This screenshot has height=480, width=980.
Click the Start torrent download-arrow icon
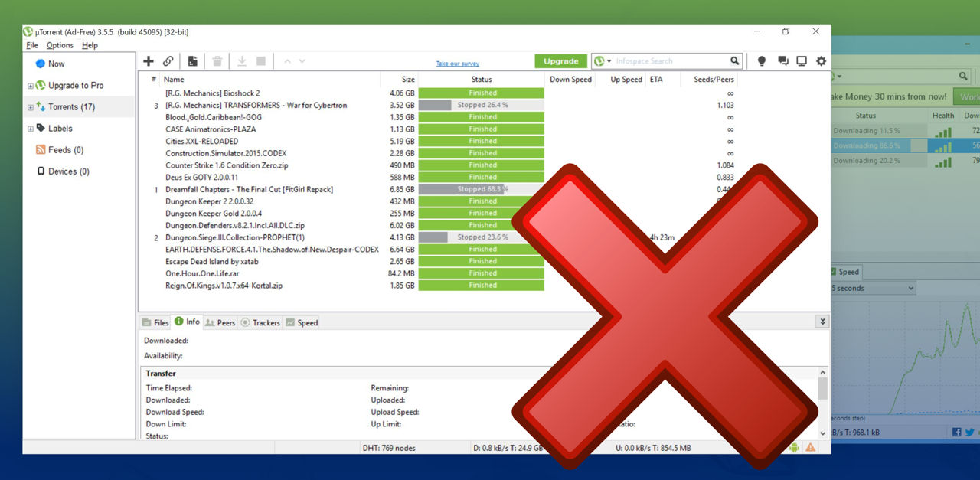coord(242,61)
